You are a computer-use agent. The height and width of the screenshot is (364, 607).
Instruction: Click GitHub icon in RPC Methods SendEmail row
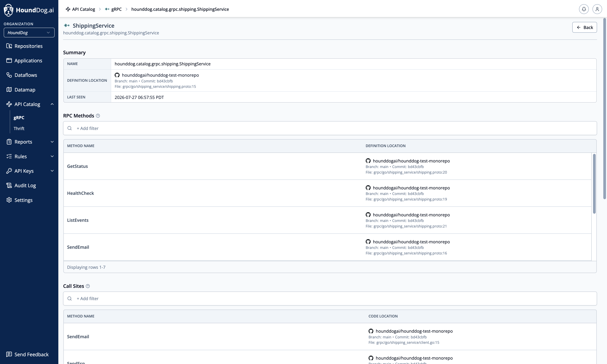368,242
